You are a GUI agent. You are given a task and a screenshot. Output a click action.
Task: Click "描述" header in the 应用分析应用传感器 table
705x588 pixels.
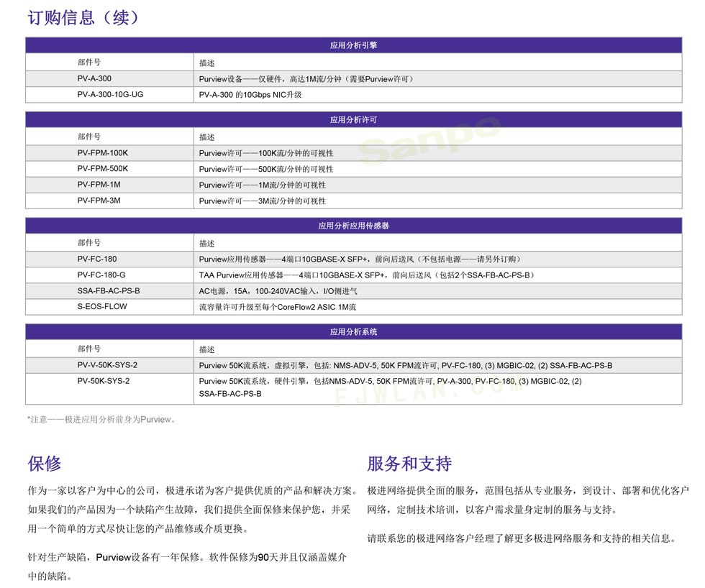(207, 244)
